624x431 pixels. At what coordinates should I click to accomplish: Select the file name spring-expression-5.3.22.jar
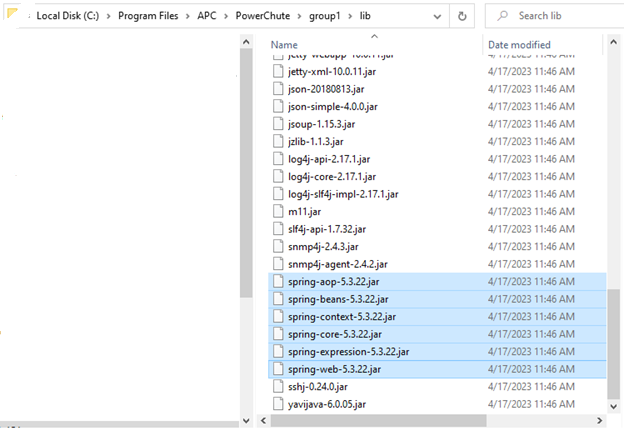coord(348,352)
